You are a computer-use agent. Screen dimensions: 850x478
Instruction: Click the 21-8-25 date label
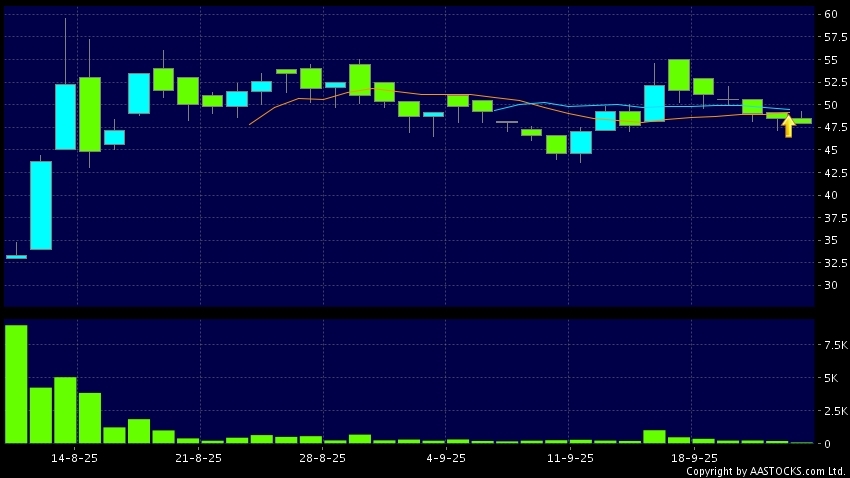pos(198,458)
